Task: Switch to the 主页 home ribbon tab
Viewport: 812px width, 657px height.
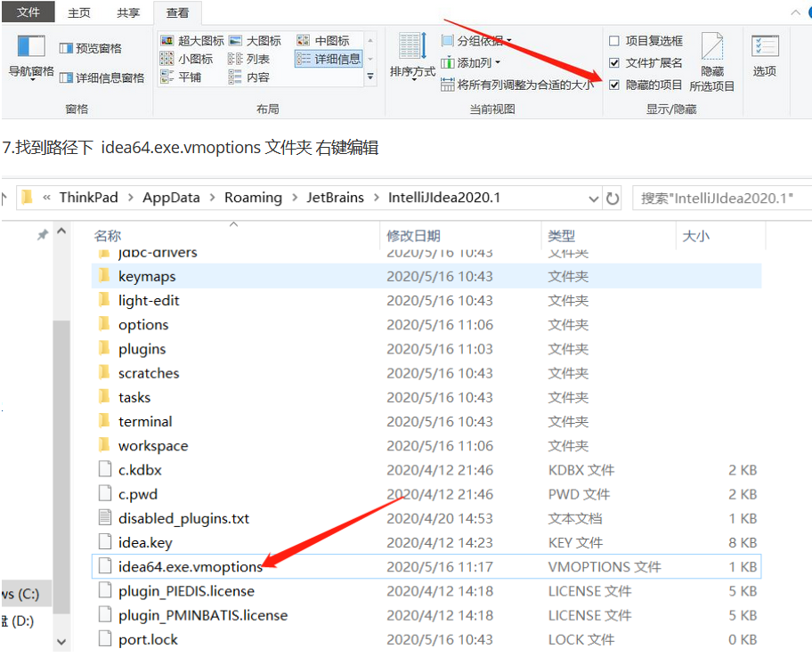Action: tap(79, 12)
